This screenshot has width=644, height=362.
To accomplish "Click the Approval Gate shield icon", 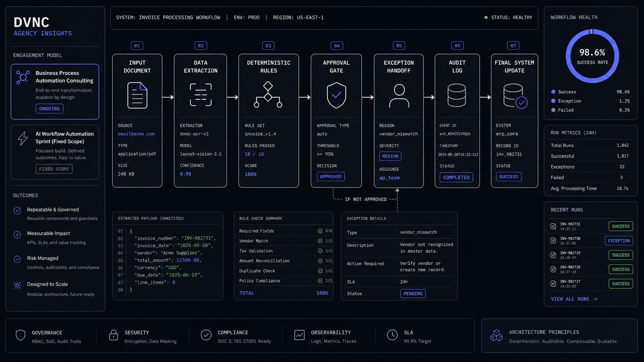I will point(336,95).
